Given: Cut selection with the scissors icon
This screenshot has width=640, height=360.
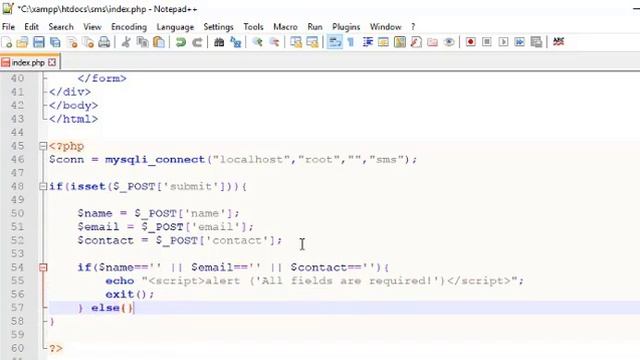Looking at the screenshot, I should pyautogui.click(x=126, y=42).
